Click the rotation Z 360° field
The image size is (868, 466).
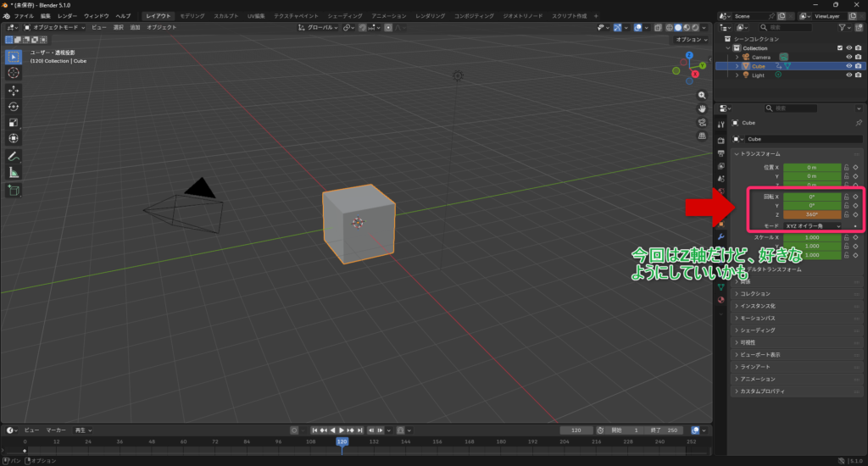point(811,215)
